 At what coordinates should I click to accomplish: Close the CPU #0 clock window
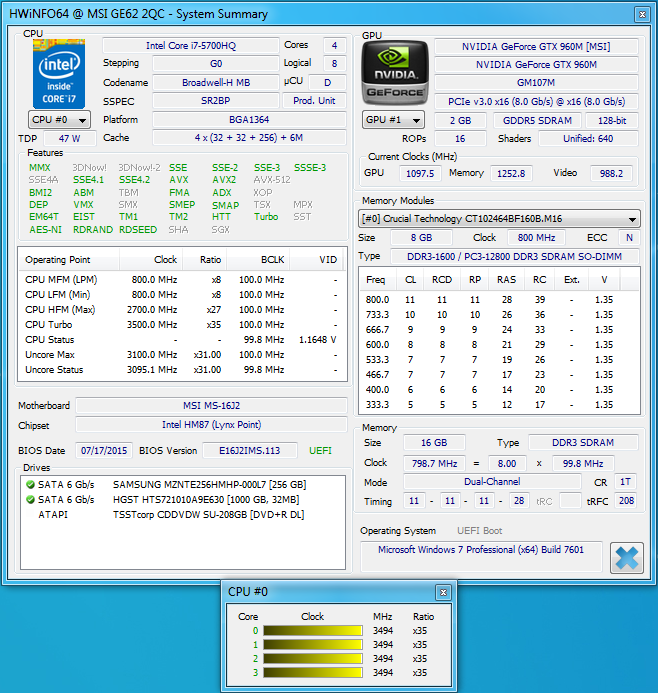point(443,592)
